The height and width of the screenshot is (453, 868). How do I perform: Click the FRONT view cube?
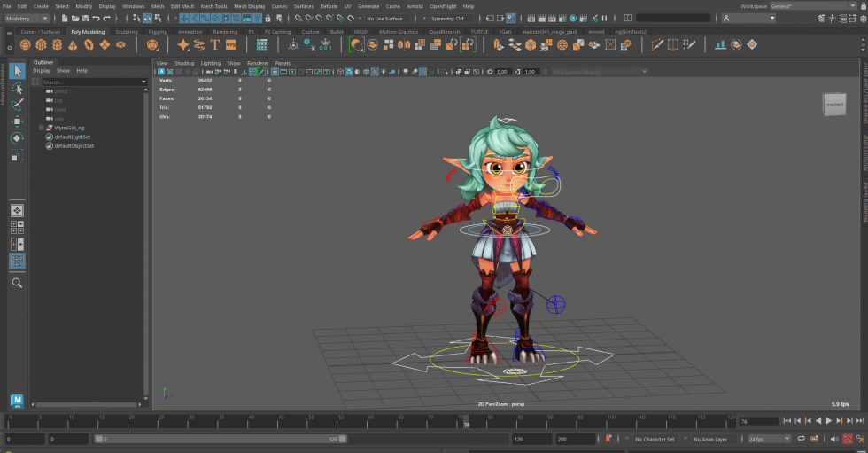tap(834, 105)
